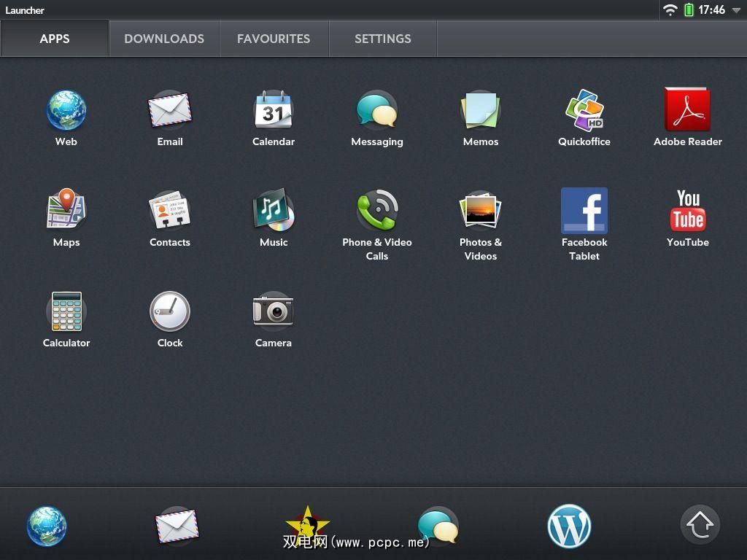The width and height of the screenshot is (747, 560).
Task: Open the Camera app
Action: (274, 311)
